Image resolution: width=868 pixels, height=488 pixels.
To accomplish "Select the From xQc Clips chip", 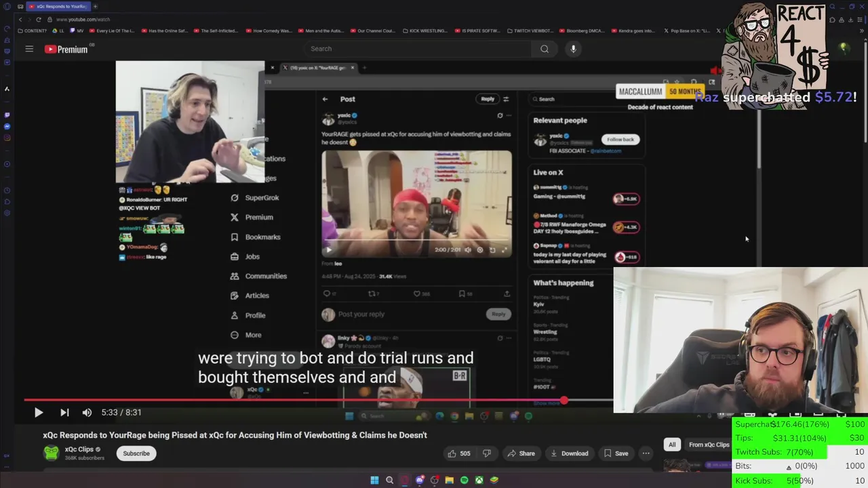I will point(709,445).
